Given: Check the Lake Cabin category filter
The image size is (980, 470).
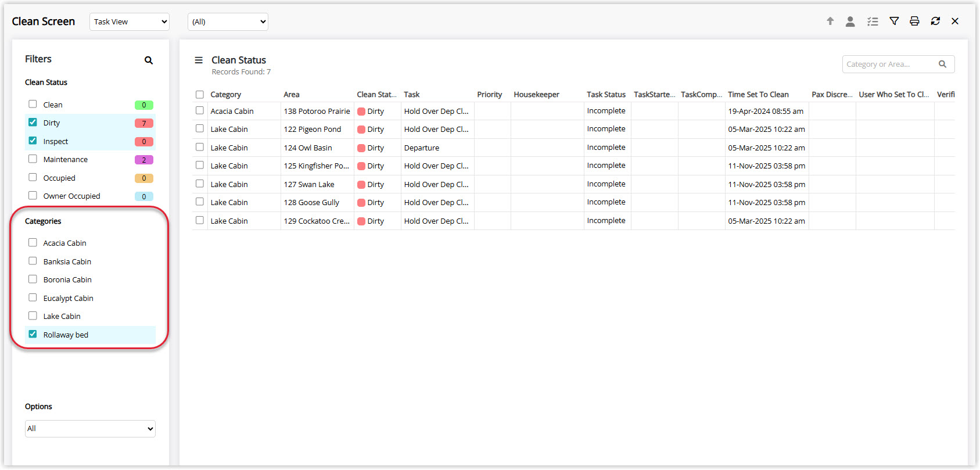Looking at the screenshot, I should (x=33, y=316).
